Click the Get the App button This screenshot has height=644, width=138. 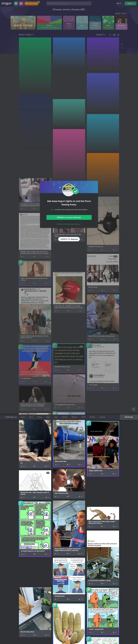pos(129,417)
